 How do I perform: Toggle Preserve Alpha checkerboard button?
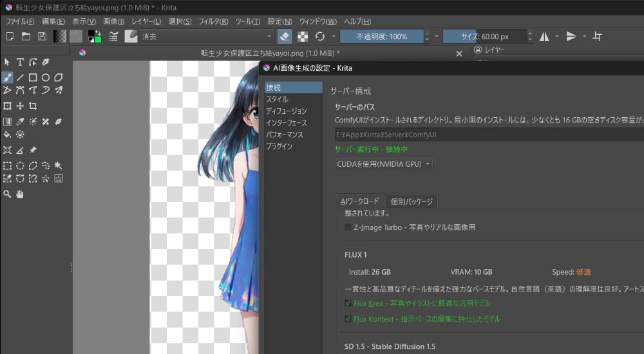303,37
